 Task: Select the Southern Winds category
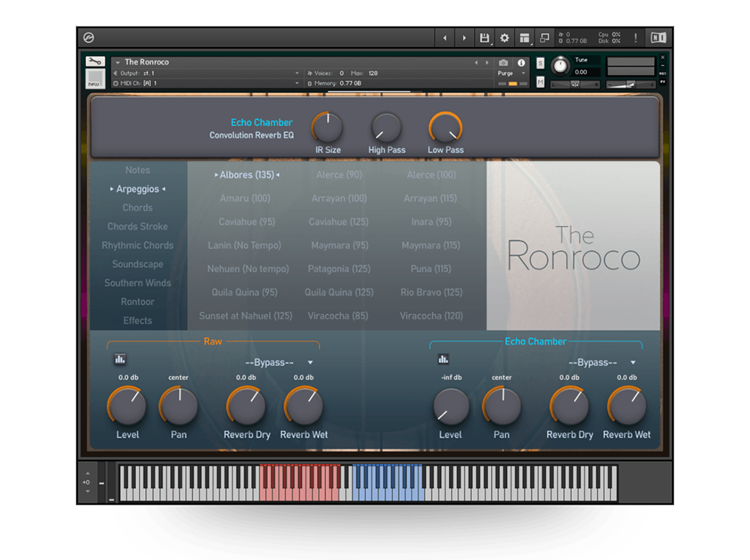(x=138, y=283)
